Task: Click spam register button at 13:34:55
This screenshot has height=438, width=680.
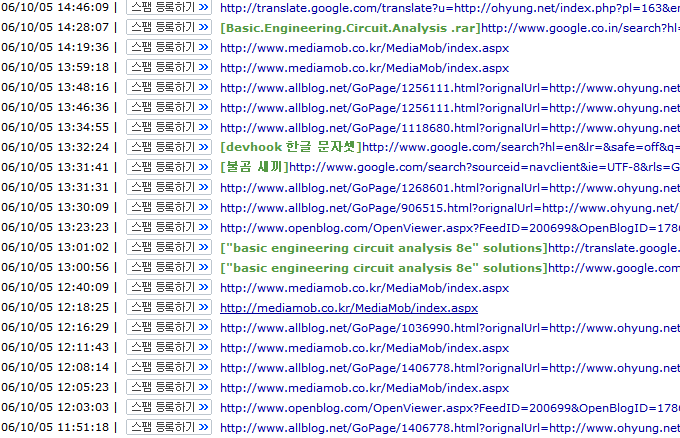Action: tap(169, 127)
